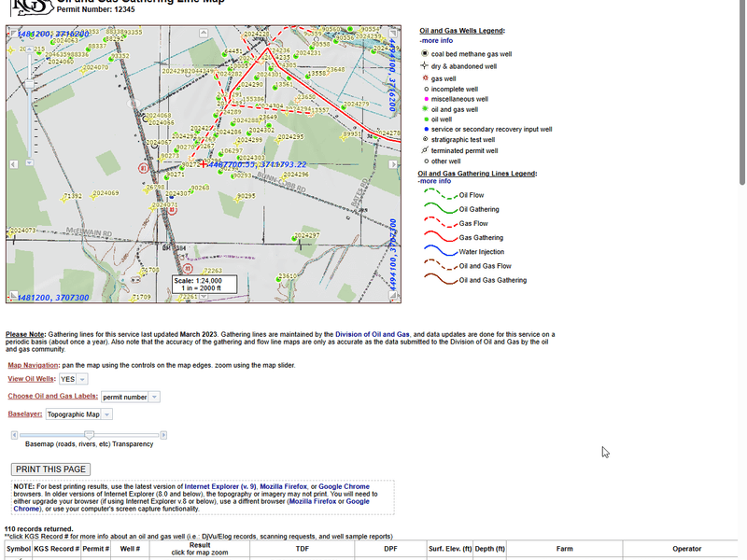Screen dimensions: 747x560
Task: Click the yellow well marker labeled 90295
Action: 237,199
